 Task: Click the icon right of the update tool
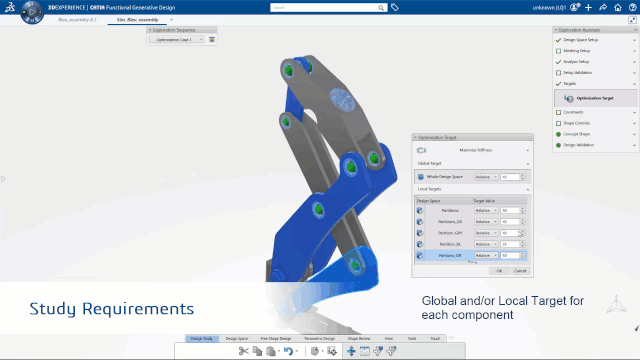click(x=332, y=351)
